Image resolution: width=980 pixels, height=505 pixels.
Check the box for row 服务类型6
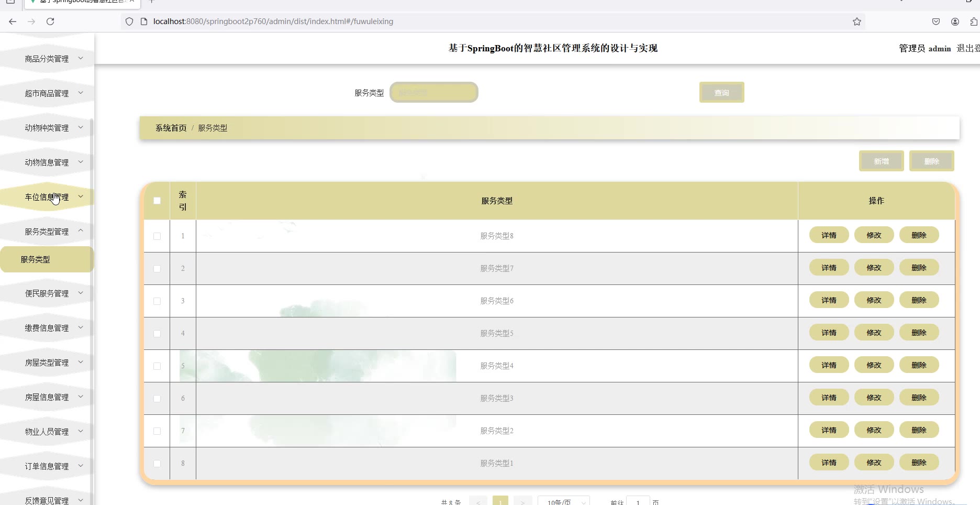click(157, 301)
